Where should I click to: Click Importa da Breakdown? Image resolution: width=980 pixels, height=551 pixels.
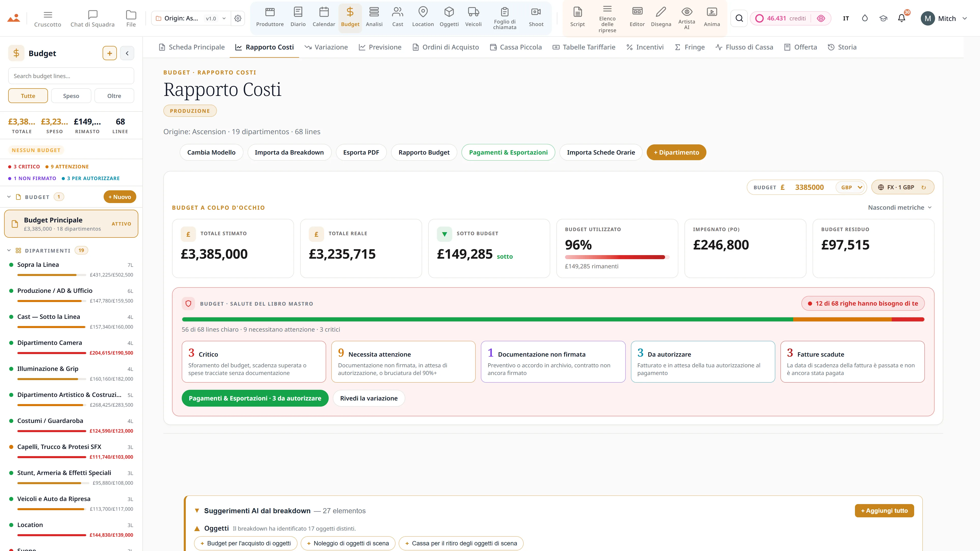click(x=289, y=153)
